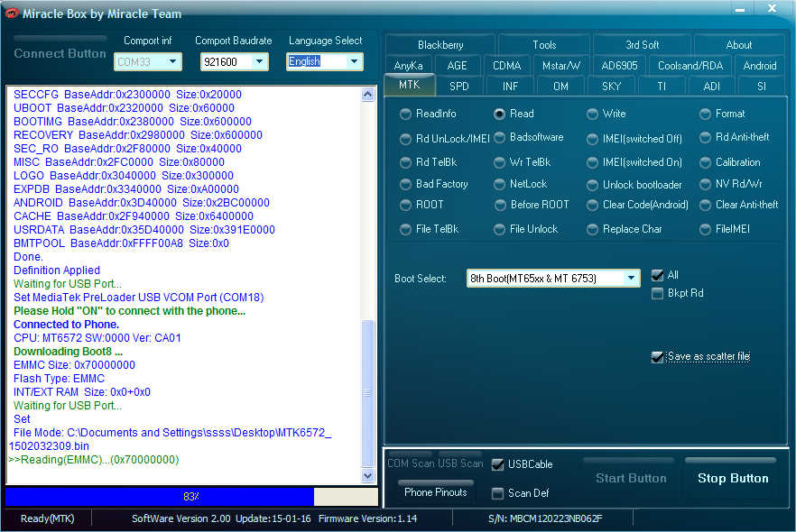Click 'CPU: MT6572 SW:0000 Ver: CA01' log line
Image resolution: width=796 pixels, height=532 pixels.
point(97,338)
